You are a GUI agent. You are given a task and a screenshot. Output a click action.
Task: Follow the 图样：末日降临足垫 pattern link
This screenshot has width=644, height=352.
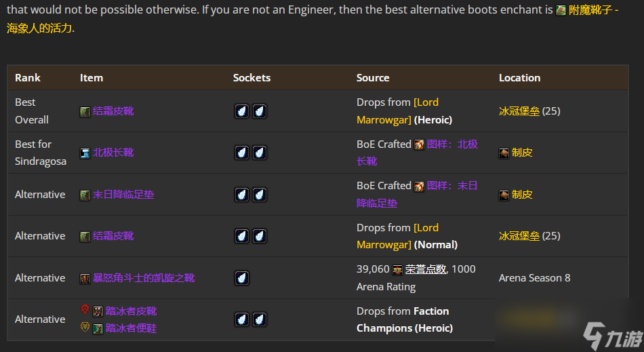tap(418, 194)
